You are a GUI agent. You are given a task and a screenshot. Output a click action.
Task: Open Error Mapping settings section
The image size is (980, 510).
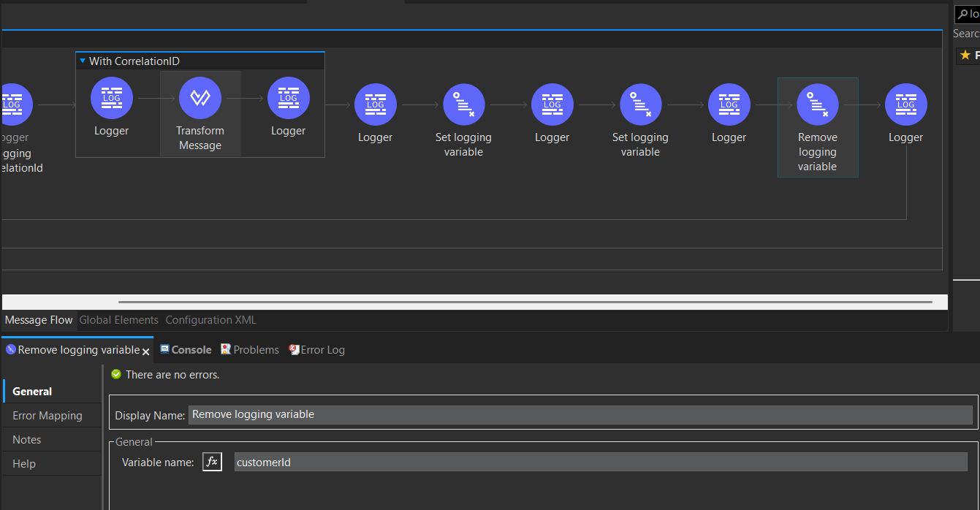48,416
